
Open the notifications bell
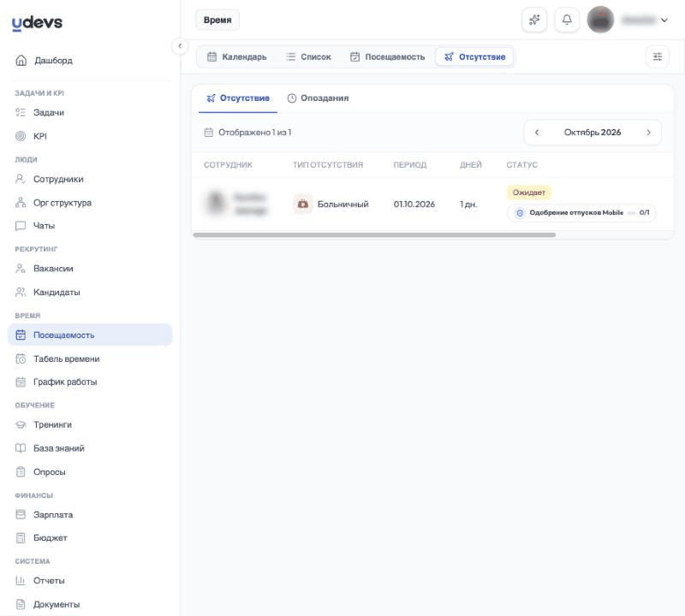tap(567, 20)
